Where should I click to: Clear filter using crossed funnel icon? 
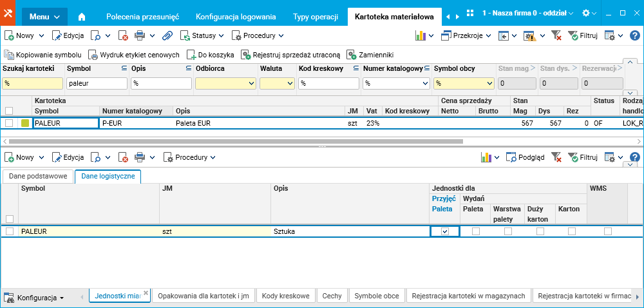tap(556, 36)
